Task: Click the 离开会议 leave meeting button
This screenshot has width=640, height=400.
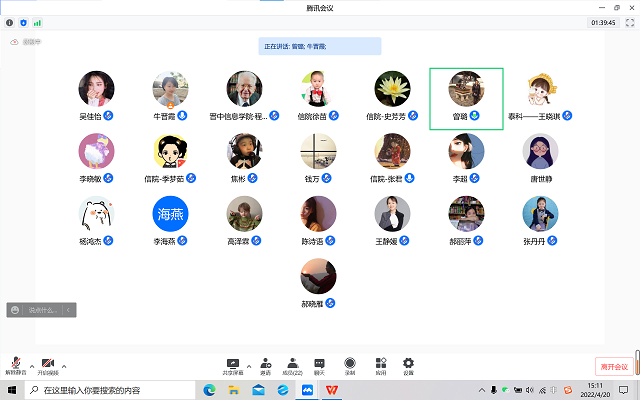Action: (614, 367)
